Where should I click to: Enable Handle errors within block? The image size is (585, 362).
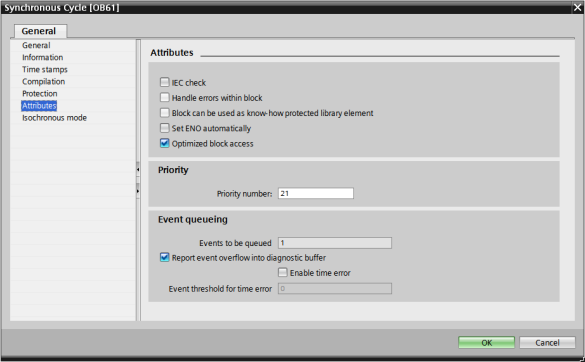[165, 97]
